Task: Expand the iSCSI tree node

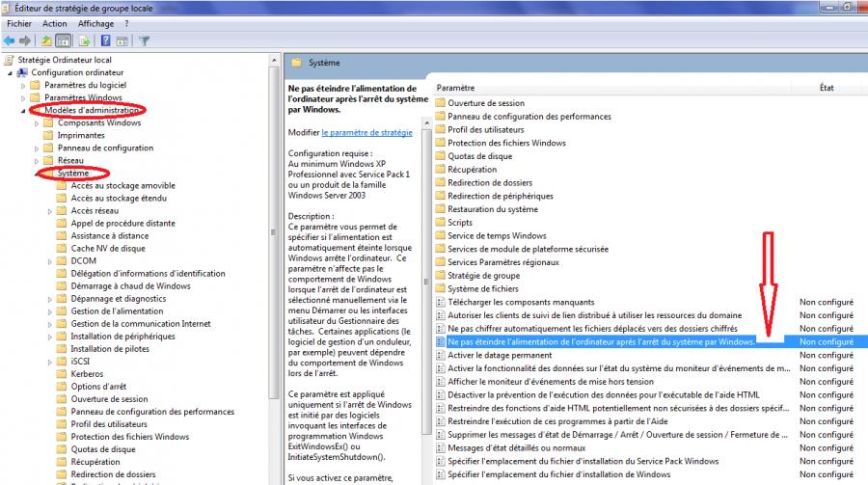Action: click(50, 363)
